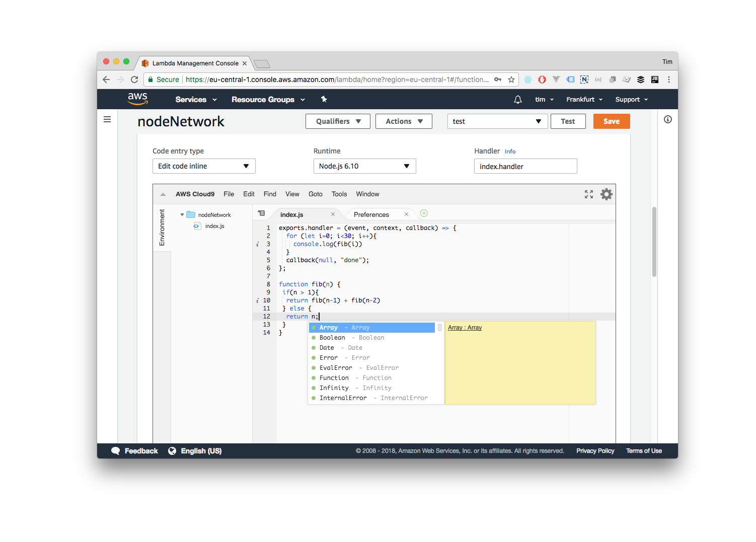The width and height of the screenshot is (756, 542).
Task: Bookmark this page with the star icon
Action: pos(511,80)
